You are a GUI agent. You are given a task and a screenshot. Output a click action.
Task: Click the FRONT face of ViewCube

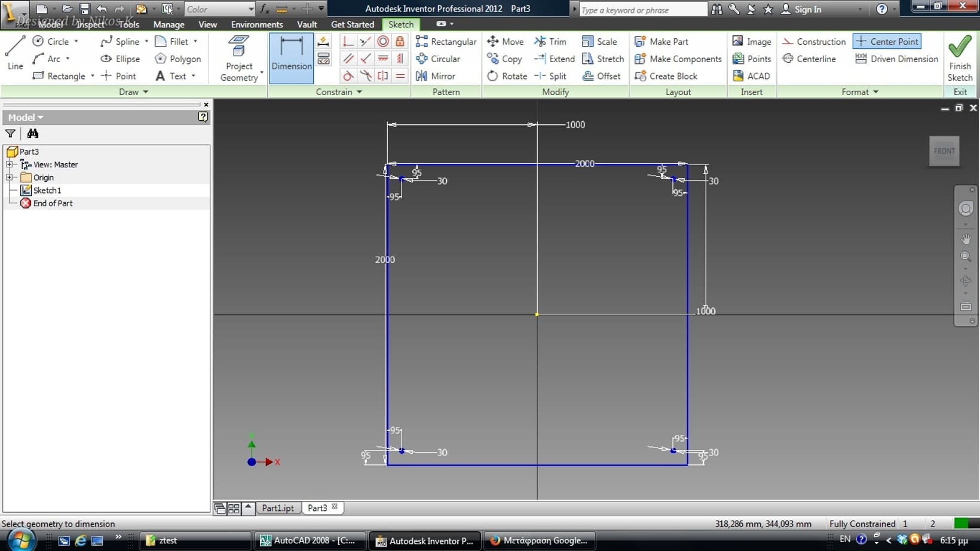(944, 151)
